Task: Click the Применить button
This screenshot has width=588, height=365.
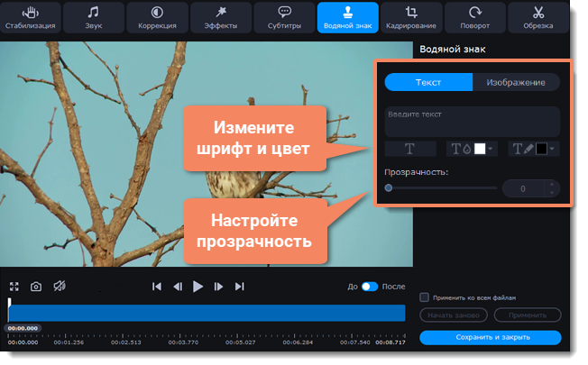Action: click(528, 315)
